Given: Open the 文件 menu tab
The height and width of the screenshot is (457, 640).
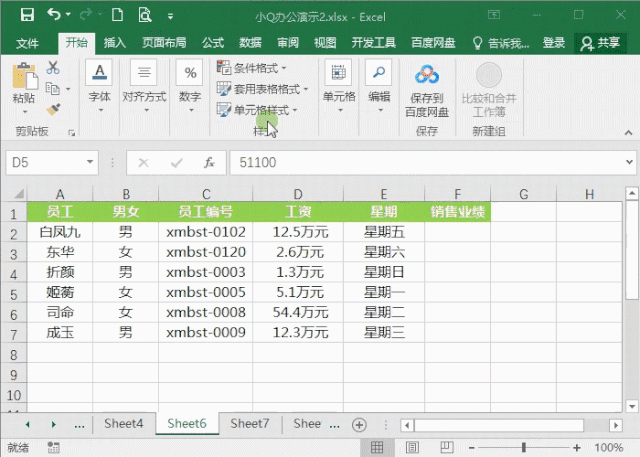Looking at the screenshot, I should point(28,43).
